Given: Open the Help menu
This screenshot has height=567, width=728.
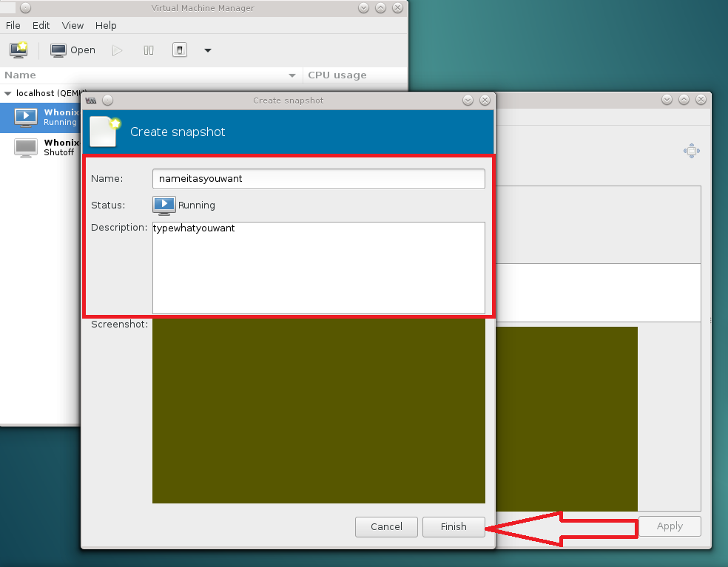Looking at the screenshot, I should 106,25.
